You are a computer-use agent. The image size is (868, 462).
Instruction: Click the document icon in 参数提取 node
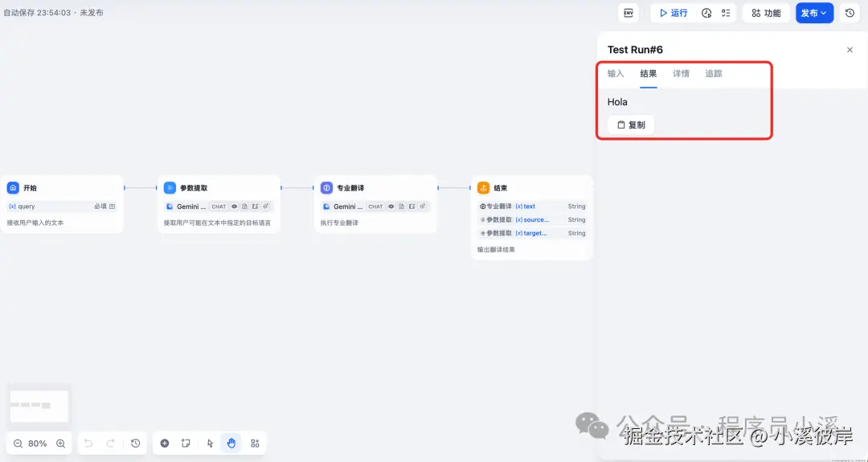(x=244, y=206)
